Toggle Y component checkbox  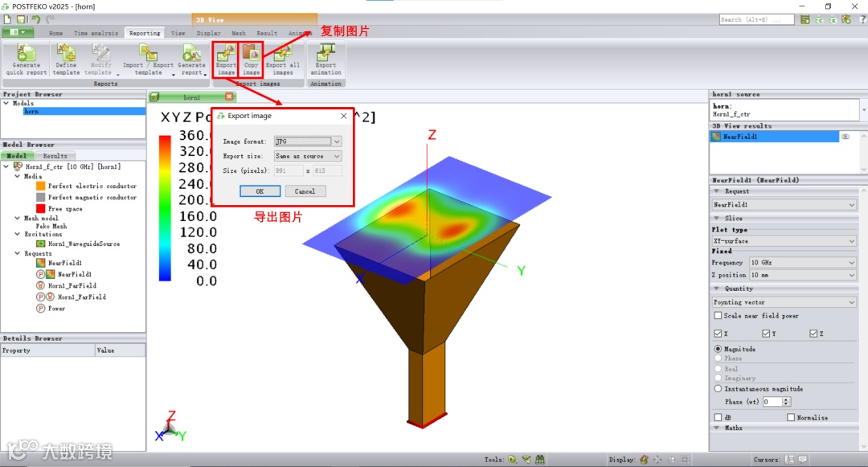[x=766, y=333]
